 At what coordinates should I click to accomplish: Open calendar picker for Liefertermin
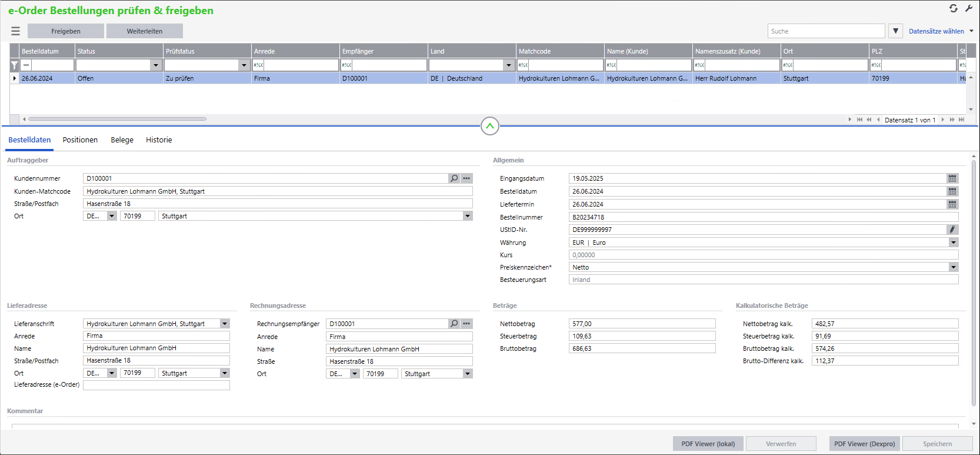[x=952, y=204]
